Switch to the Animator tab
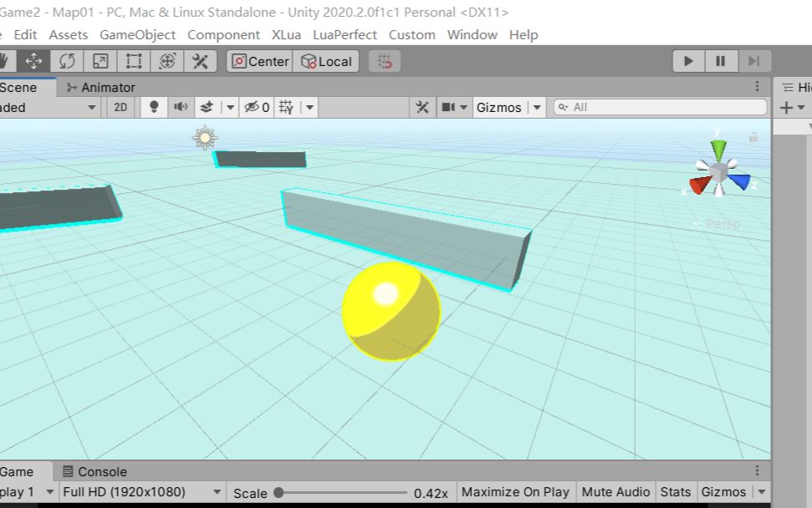The height and width of the screenshot is (508, 812). click(104, 87)
